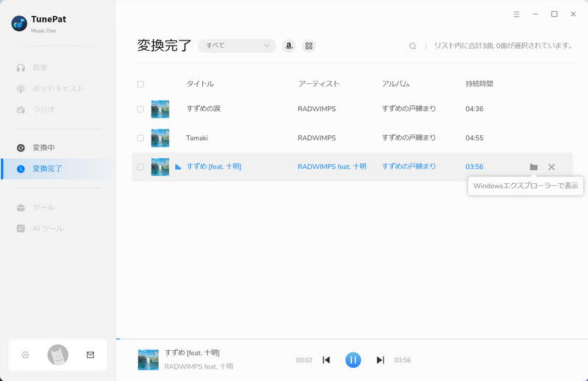The height and width of the screenshot is (381, 588).
Task: Click the アーティスト column header
Action: tap(319, 84)
